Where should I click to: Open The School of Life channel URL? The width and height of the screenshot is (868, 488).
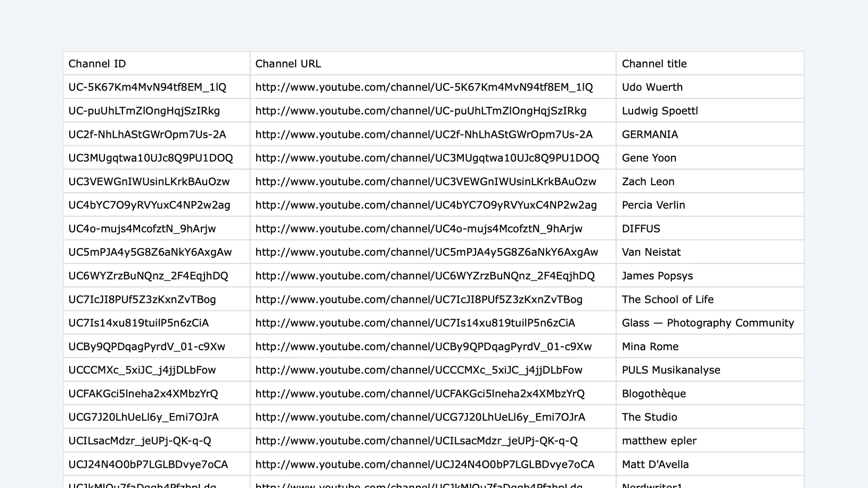[419, 299]
